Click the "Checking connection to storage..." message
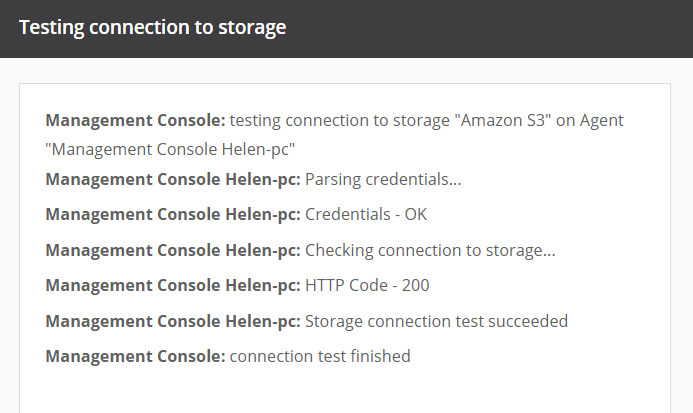 coord(430,250)
